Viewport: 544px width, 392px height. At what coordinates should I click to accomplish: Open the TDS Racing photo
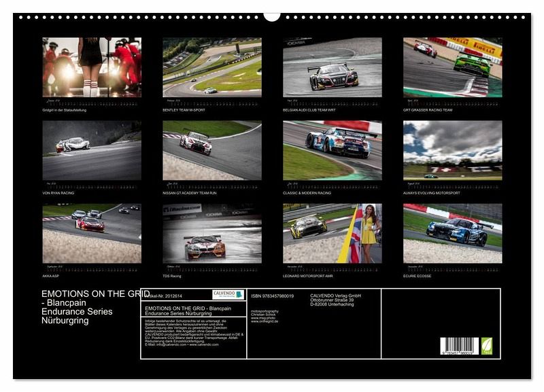click(x=211, y=233)
